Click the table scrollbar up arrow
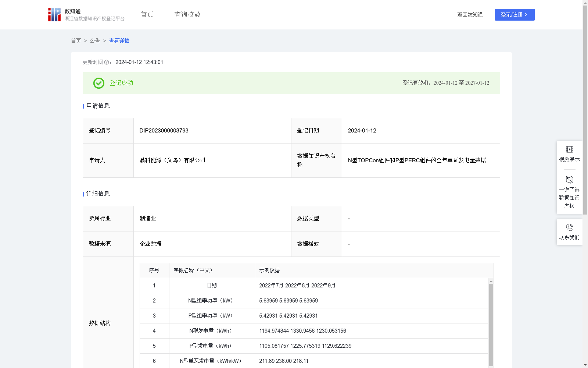 [491, 281]
